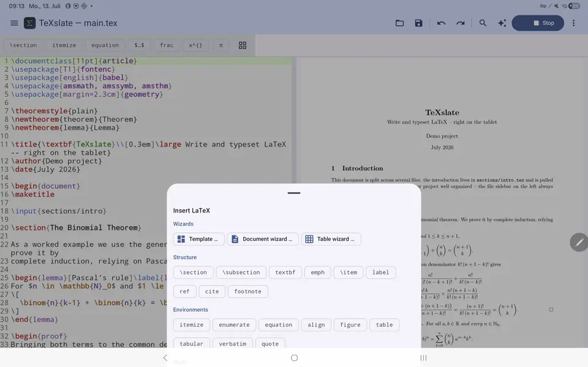This screenshot has height=367, width=588.
Task: Tap the TeXslate sigma app logo
Action: pos(29,23)
